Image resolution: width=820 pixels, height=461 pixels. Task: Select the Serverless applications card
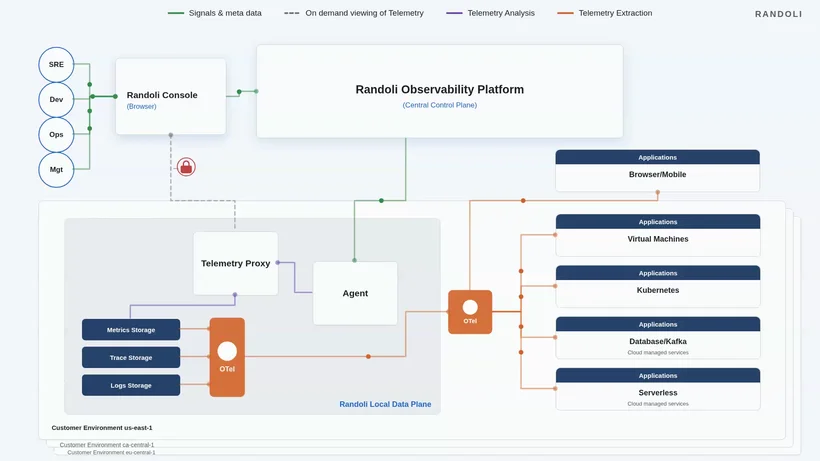coord(657,389)
